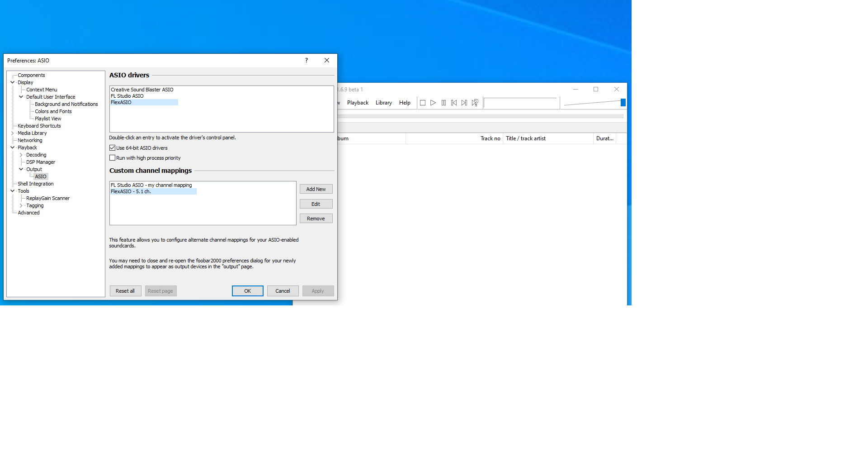This screenshot has height=466, width=868.
Task: Open the Library menu
Action: (x=383, y=103)
